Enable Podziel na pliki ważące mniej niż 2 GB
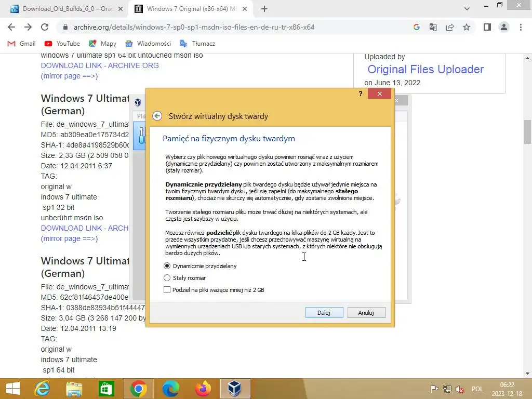532x399 pixels. point(167,290)
